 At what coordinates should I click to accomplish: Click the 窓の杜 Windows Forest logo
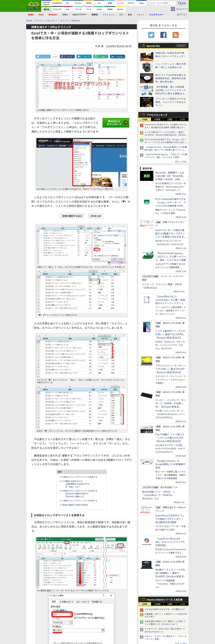coord(33,6)
